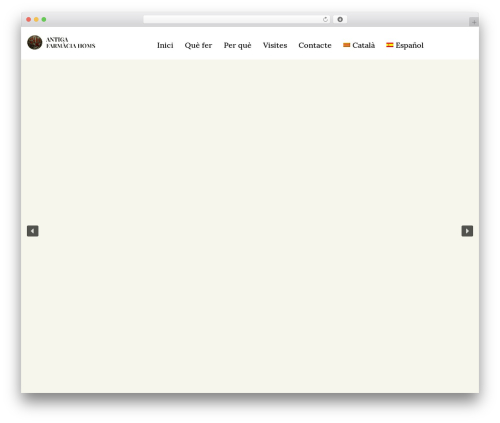Open the Què fer menu item

tap(198, 45)
